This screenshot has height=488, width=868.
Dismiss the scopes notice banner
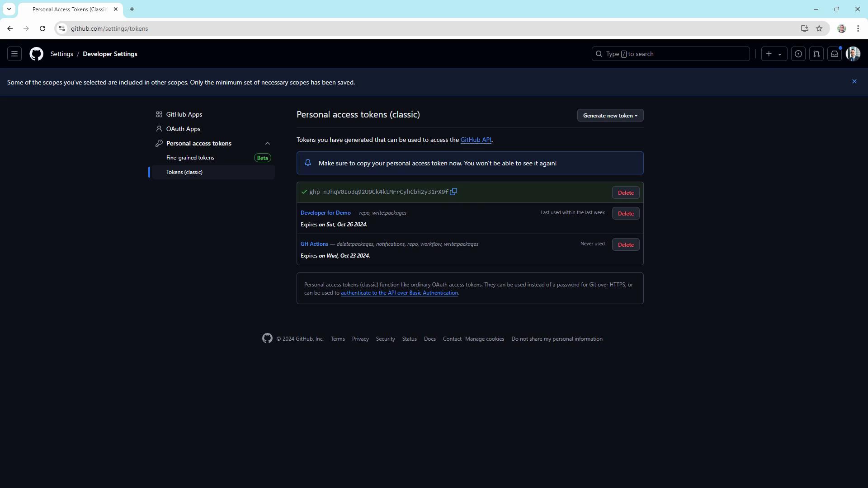tap(854, 82)
